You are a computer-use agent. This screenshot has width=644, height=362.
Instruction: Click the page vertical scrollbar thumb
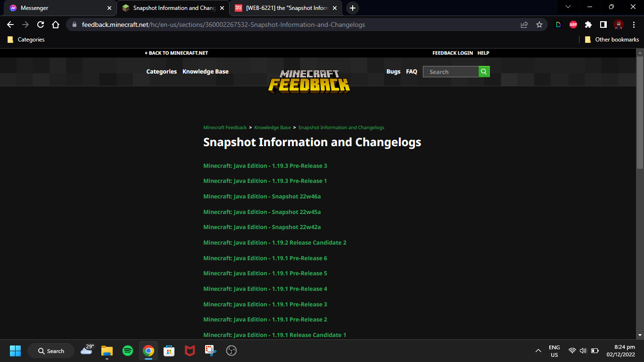point(640,113)
